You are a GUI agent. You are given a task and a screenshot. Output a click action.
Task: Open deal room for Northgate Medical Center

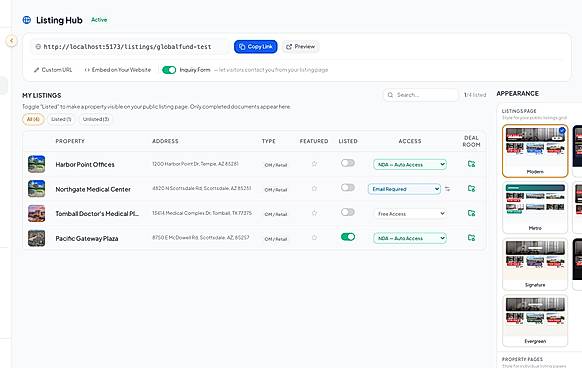point(471,189)
